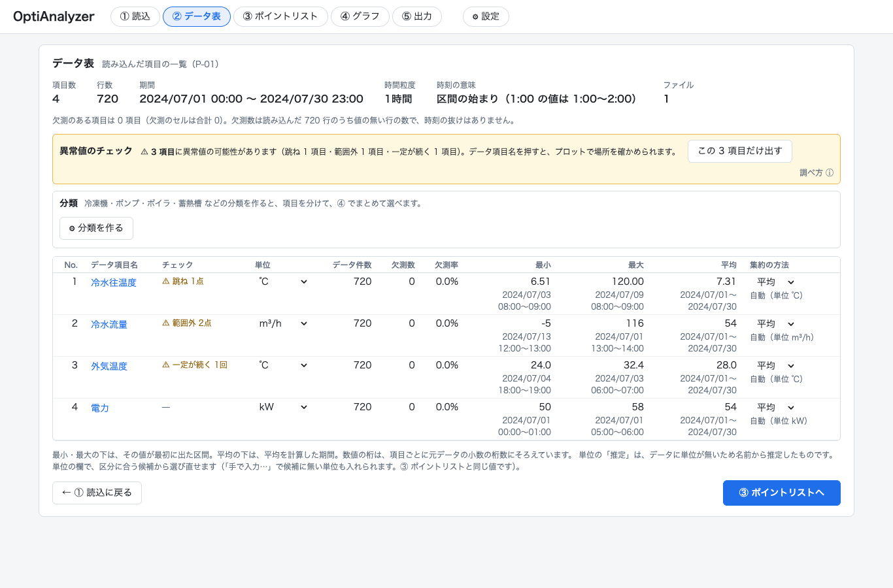Expand the m³/h unit dropdown for 冷水流量

(283, 323)
